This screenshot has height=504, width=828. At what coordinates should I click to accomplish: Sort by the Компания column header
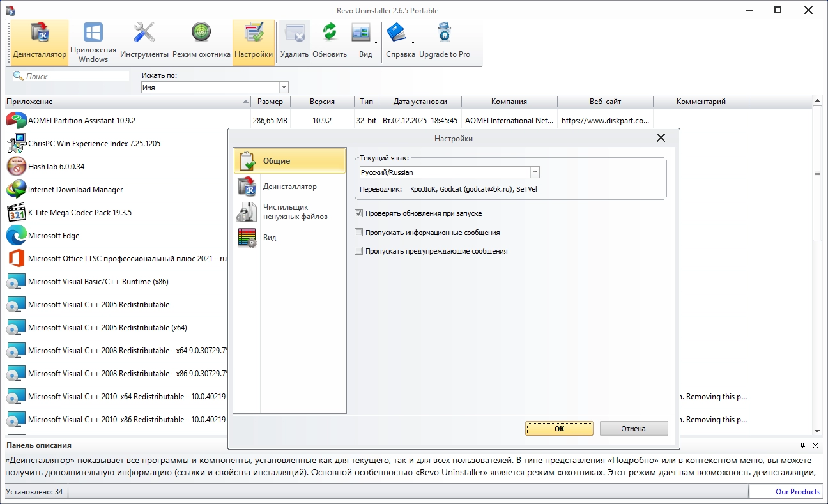point(509,102)
